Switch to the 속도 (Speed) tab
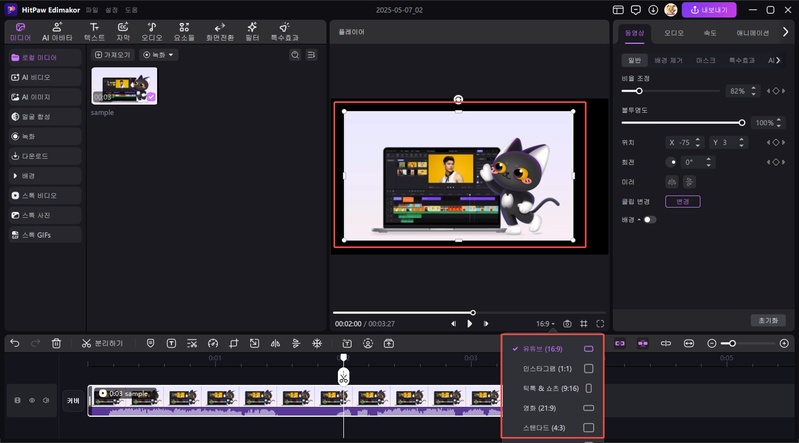The width and height of the screenshot is (799, 443). [710, 33]
